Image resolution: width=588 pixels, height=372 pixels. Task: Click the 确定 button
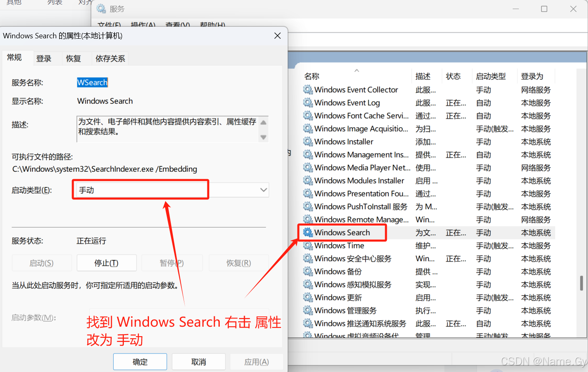140,362
